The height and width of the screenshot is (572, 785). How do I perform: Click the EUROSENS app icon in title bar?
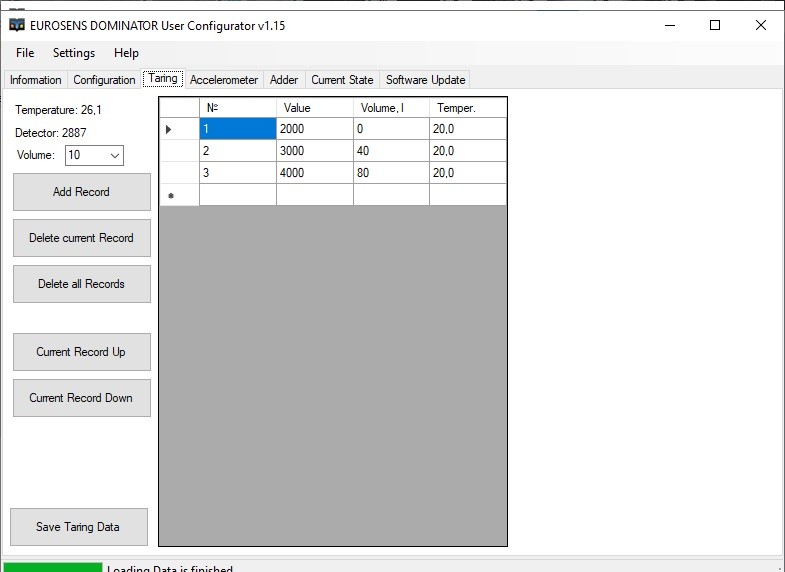pyautogui.click(x=17, y=25)
